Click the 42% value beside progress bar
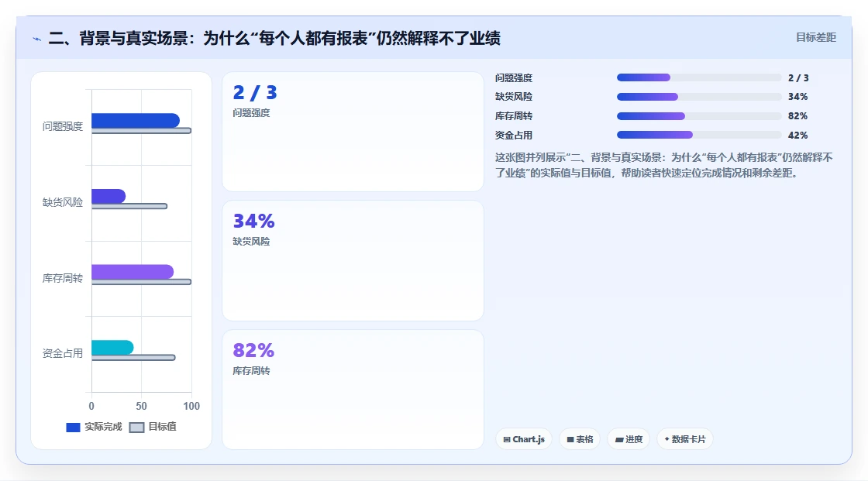Screen dimensions: 868x481 [x=797, y=135]
